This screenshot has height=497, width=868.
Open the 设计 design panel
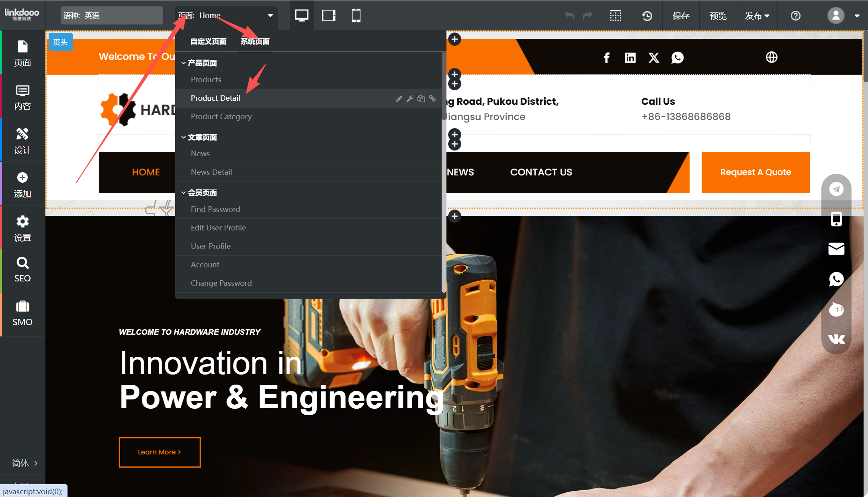pos(23,141)
